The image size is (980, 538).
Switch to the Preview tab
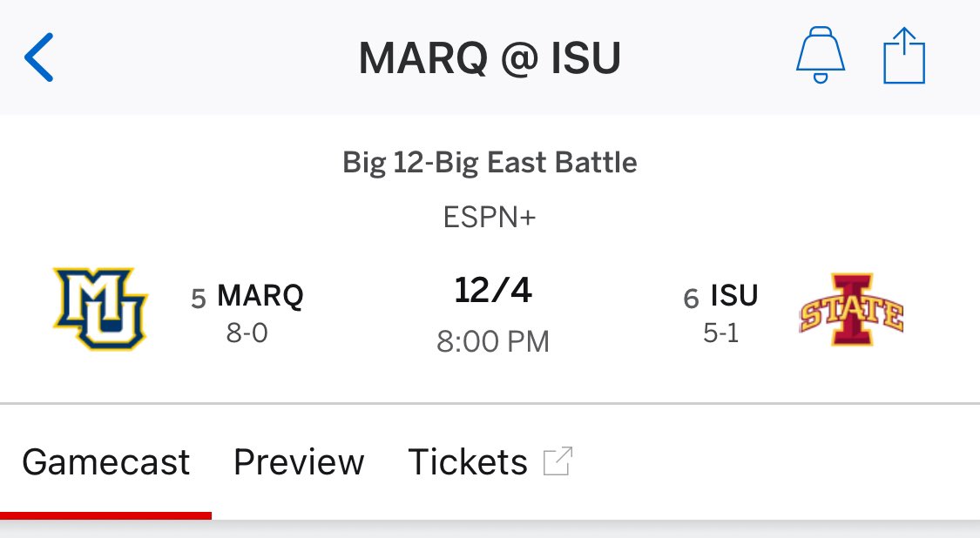[x=299, y=462]
